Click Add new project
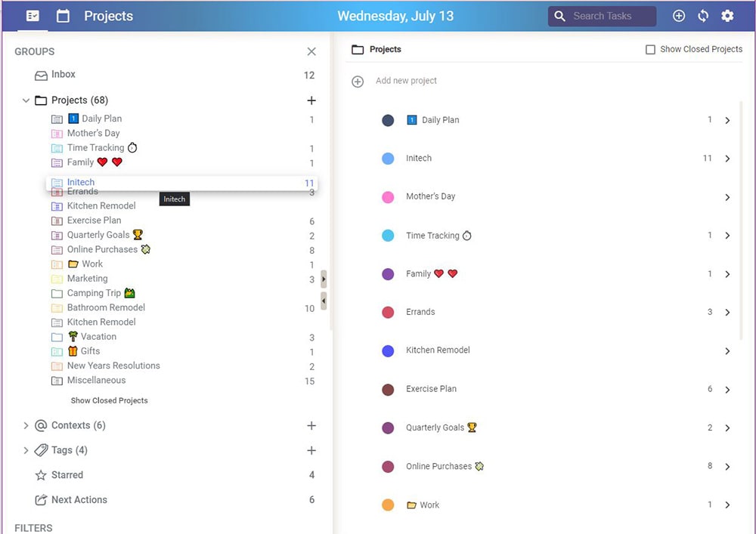This screenshot has height=534, width=756. click(406, 81)
